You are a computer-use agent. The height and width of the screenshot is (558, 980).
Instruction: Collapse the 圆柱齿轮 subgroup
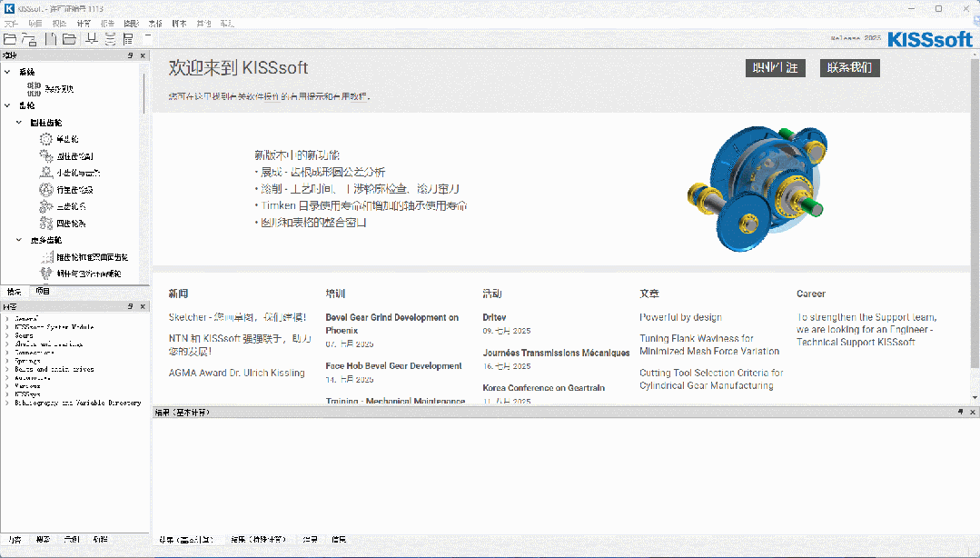pyautogui.click(x=19, y=123)
